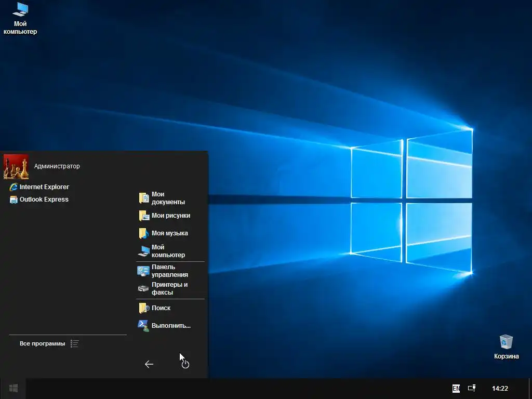
Task: Click the power shutdown icon
Action: (x=185, y=364)
